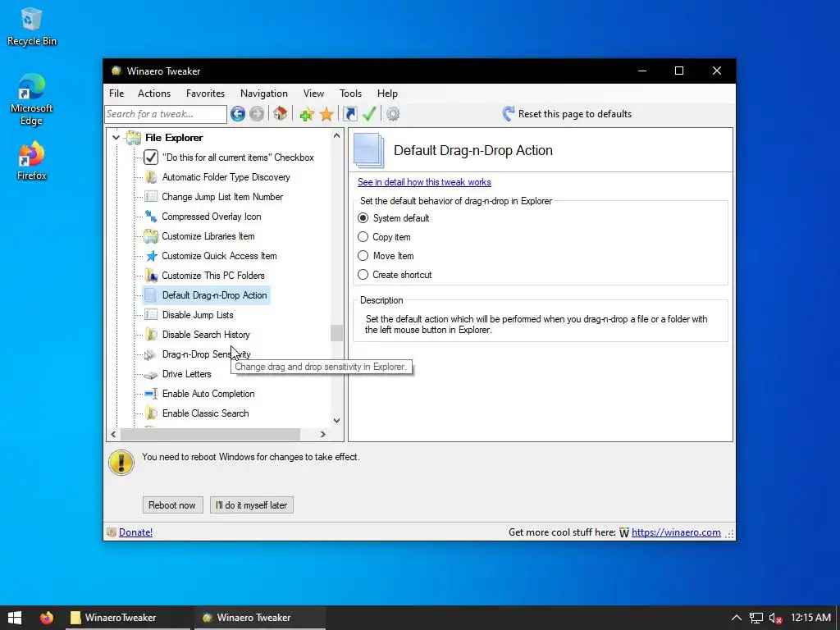Open the Navigation menu
Image resolution: width=840 pixels, height=630 pixels.
pyautogui.click(x=264, y=94)
